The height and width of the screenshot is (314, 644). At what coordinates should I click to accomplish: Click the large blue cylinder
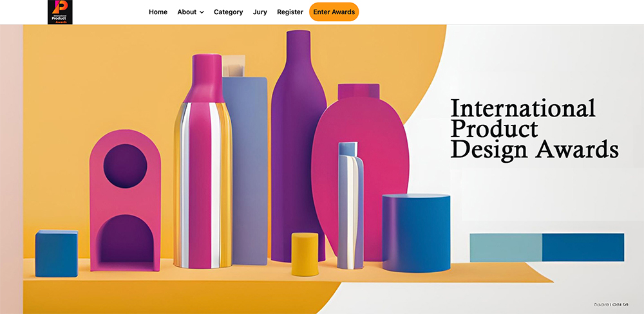point(417,233)
